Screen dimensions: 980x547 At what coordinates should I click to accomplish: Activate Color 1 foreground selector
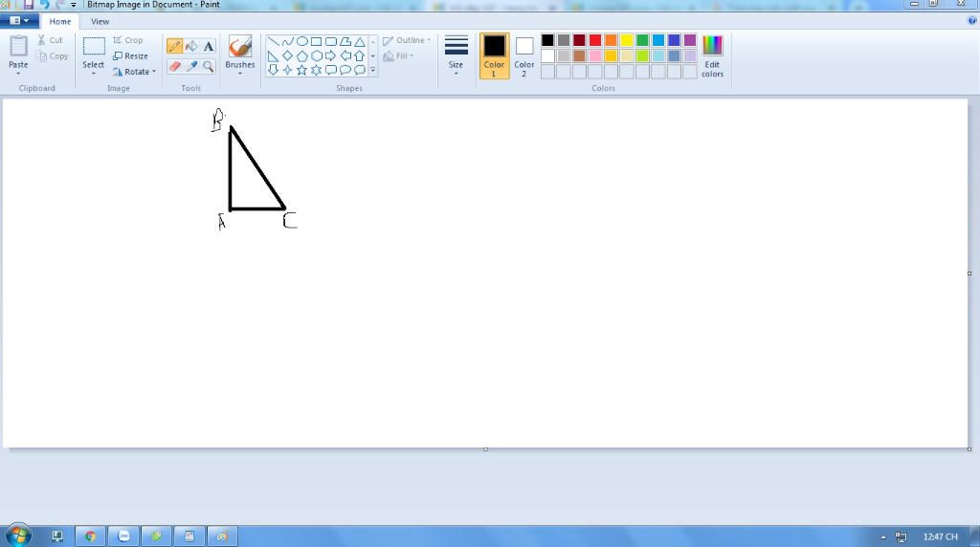(x=494, y=55)
